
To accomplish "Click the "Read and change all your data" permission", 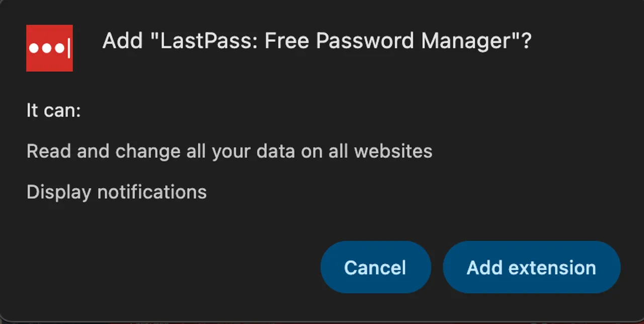I will click(229, 151).
